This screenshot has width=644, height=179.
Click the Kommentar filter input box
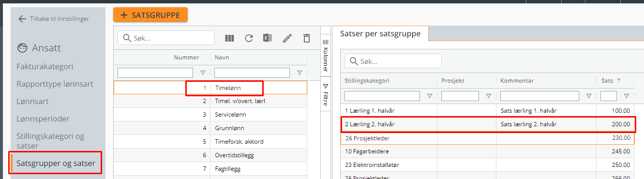[539, 96]
